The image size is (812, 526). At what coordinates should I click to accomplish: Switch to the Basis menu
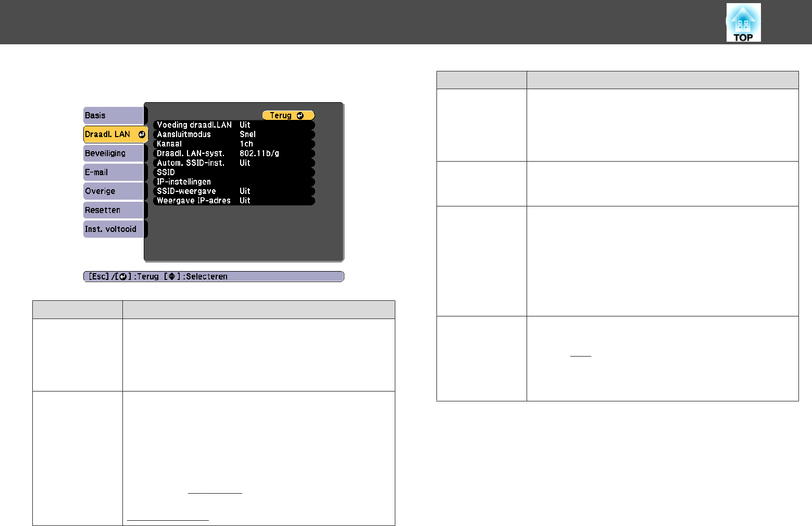point(113,116)
